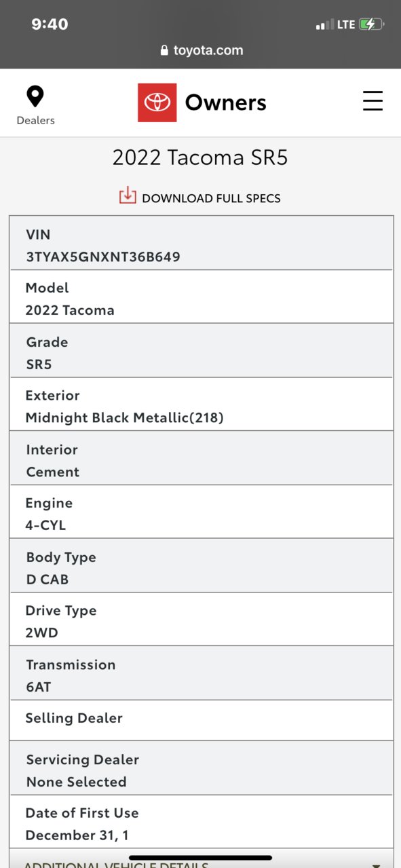Viewport: 401px width, 868px height.
Task: Click the red download icon
Action: [x=128, y=195]
